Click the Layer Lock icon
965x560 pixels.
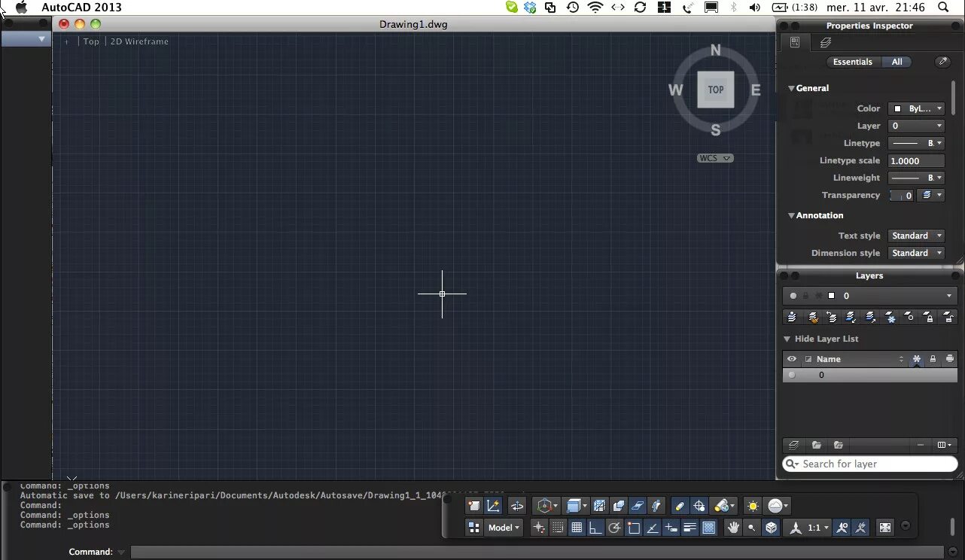929,317
